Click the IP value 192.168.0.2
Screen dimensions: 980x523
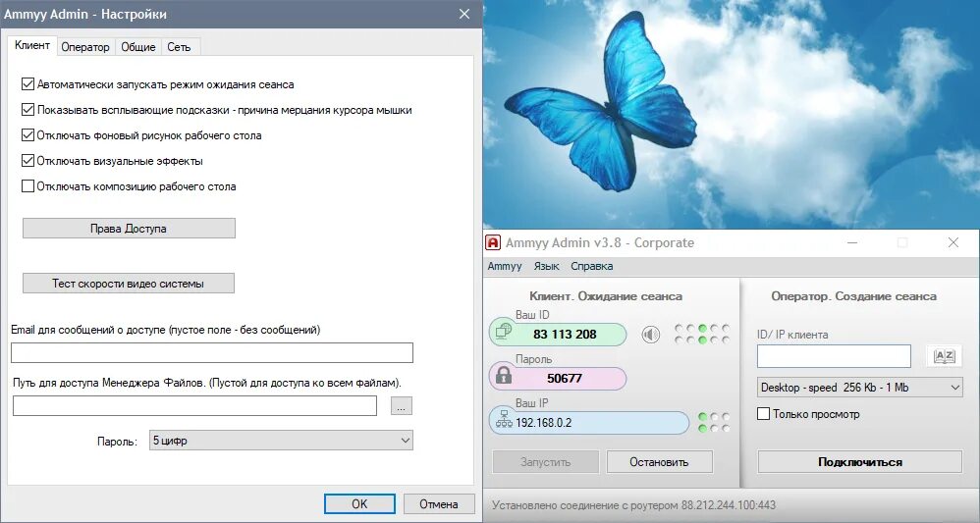(544, 422)
